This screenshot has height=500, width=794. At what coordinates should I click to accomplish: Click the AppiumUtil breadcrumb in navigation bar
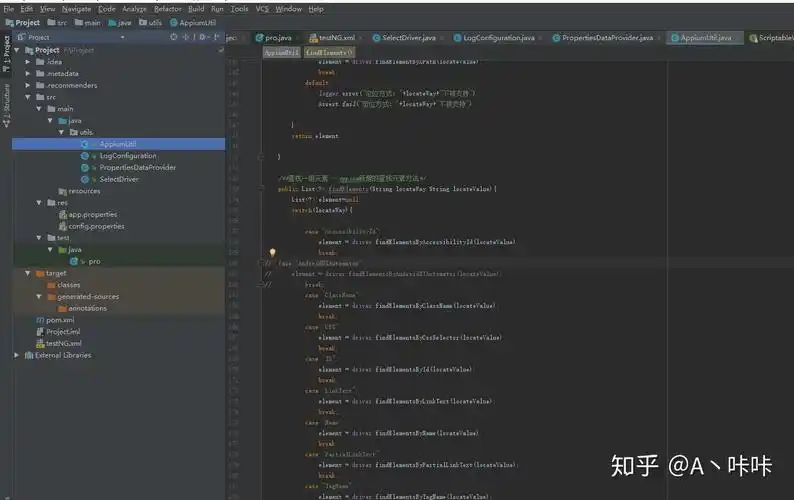pyautogui.click(x=193, y=23)
